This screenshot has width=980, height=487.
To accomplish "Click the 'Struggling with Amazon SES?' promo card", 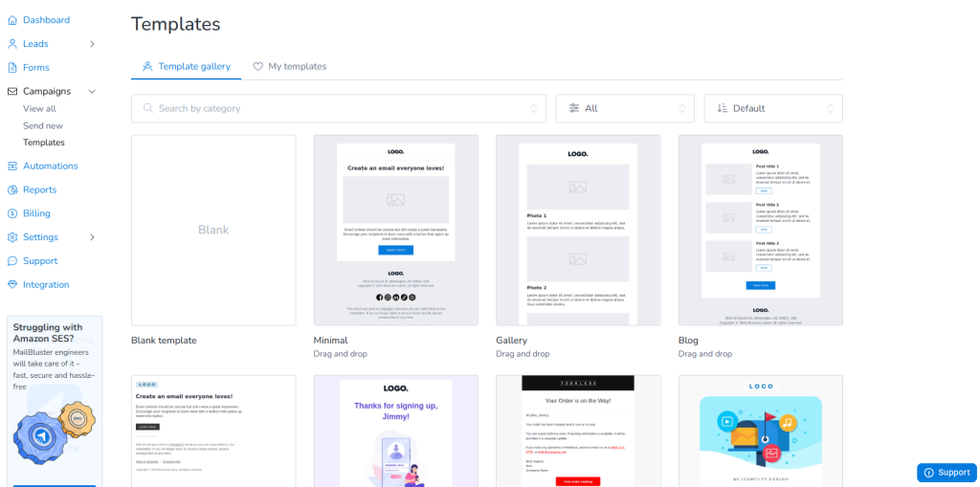I will [x=55, y=401].
